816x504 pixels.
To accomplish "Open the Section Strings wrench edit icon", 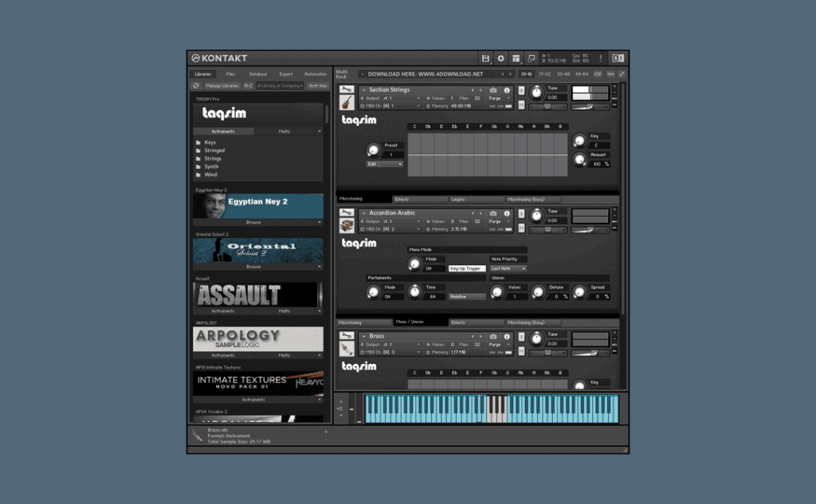I will click(347, 89).
